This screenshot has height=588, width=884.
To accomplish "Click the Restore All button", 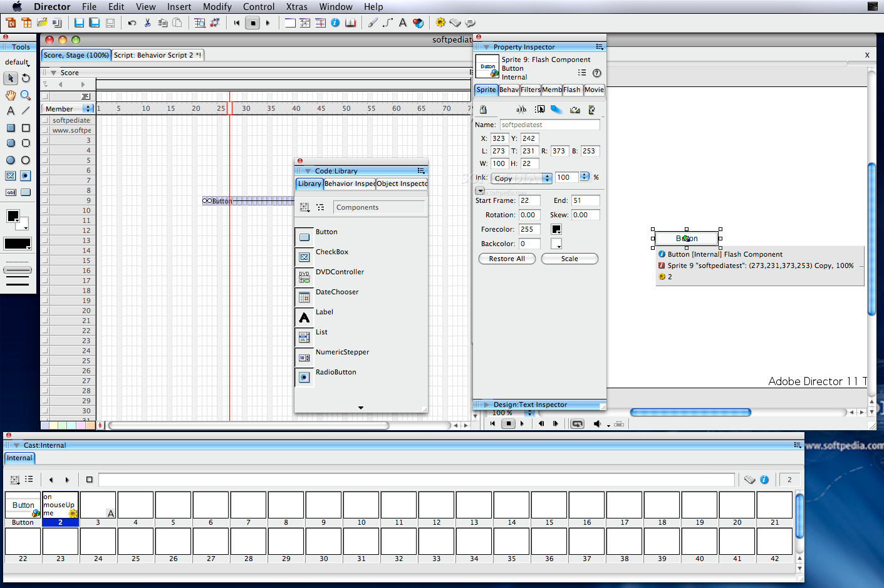I will coord(507,259).
